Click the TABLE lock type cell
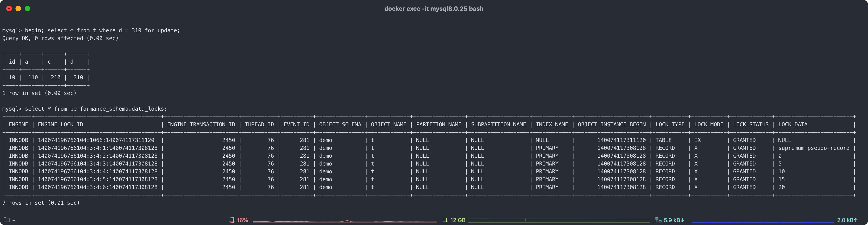The width and height of the screenshot is (868, 225). pyautogui.click(x=663, y=140)
